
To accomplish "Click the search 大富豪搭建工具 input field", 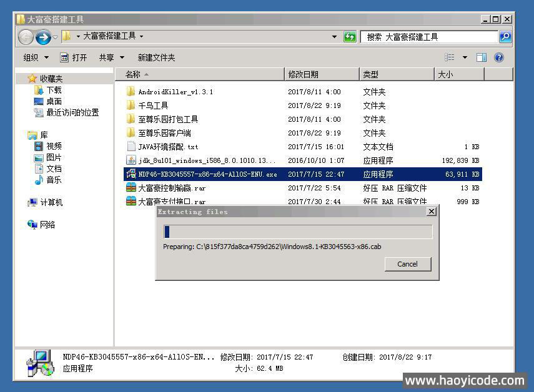I will pyautogui.click(x=431, y=37).
